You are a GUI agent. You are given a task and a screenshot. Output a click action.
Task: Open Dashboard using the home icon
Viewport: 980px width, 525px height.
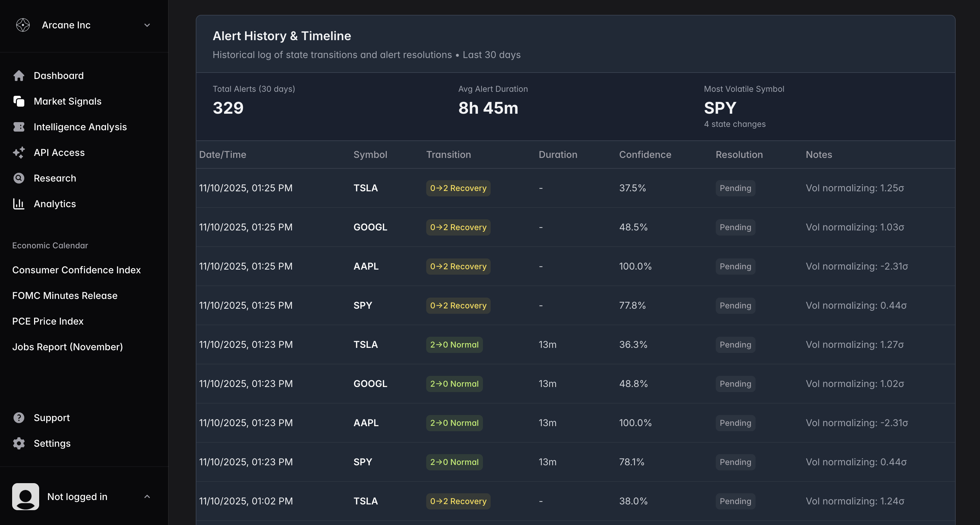coord(19,75)
